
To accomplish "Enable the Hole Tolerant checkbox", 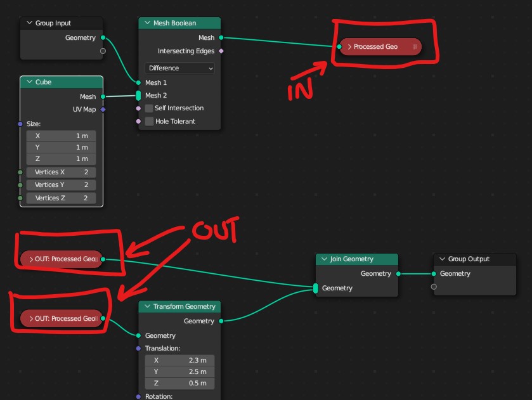I will 149,122.
